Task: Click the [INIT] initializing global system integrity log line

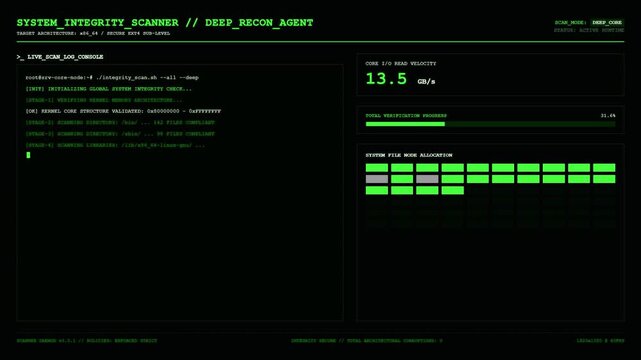Action: [x=108, y=89]
